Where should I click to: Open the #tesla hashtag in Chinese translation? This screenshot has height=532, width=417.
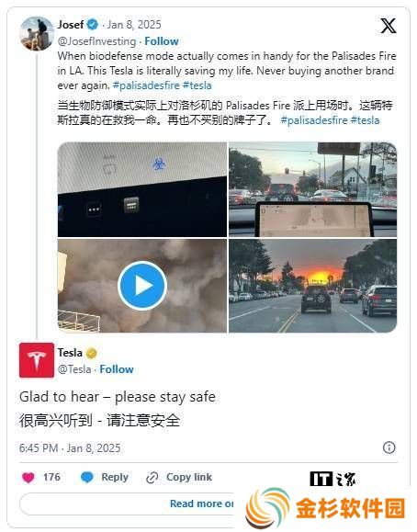pos(365,120)
